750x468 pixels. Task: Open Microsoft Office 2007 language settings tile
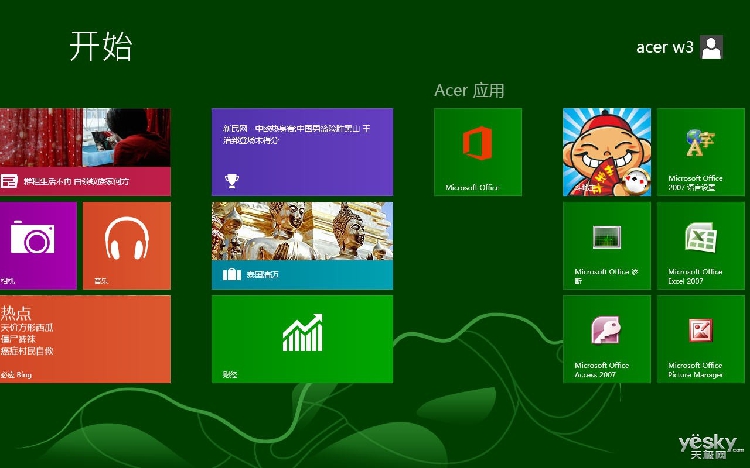click(x=701, y=152)
